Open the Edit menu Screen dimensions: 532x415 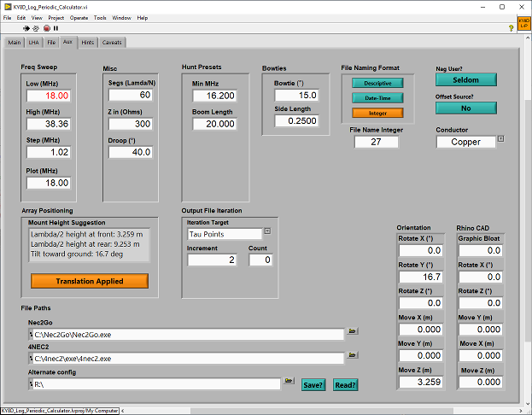click(x=21, y=18)
